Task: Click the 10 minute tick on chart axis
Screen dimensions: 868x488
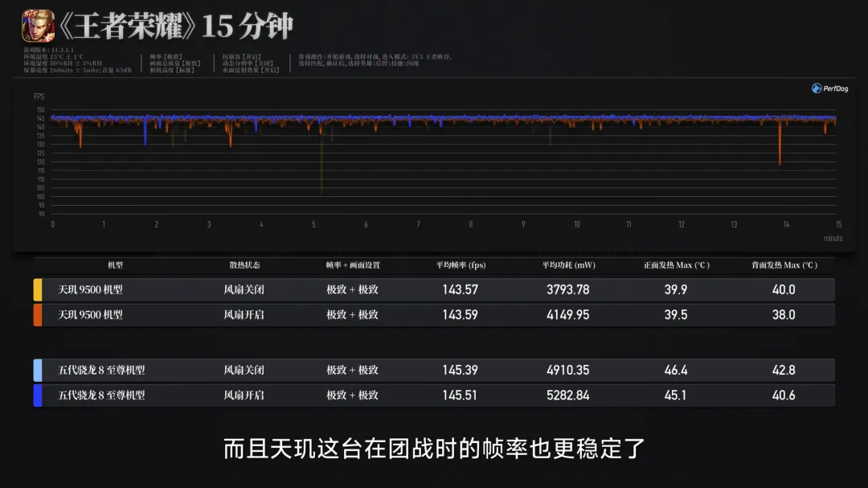Action: pos(577,224)
